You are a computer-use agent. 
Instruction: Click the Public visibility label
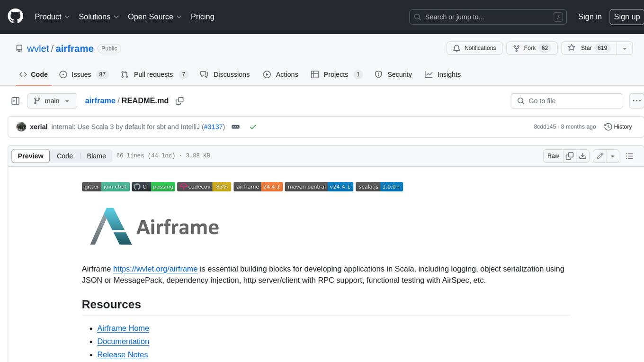click(109, 48)
